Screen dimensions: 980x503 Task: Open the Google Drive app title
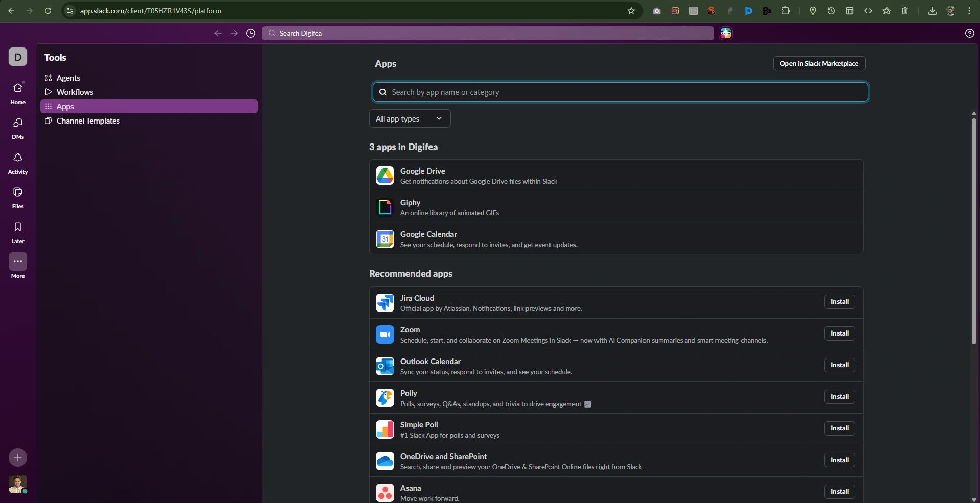[x=423, y=171]
